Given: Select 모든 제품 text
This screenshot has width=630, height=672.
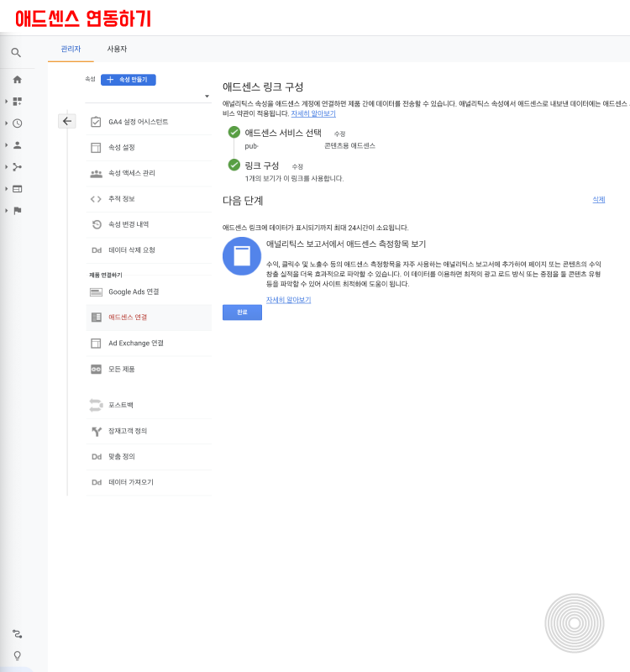Looking at the screenshot, I should point(121,370).
